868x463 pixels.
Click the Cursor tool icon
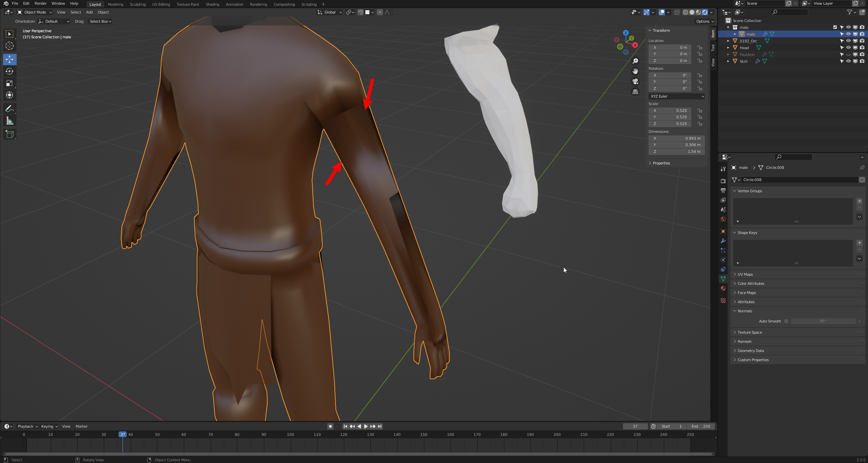(x=9, y=46)
